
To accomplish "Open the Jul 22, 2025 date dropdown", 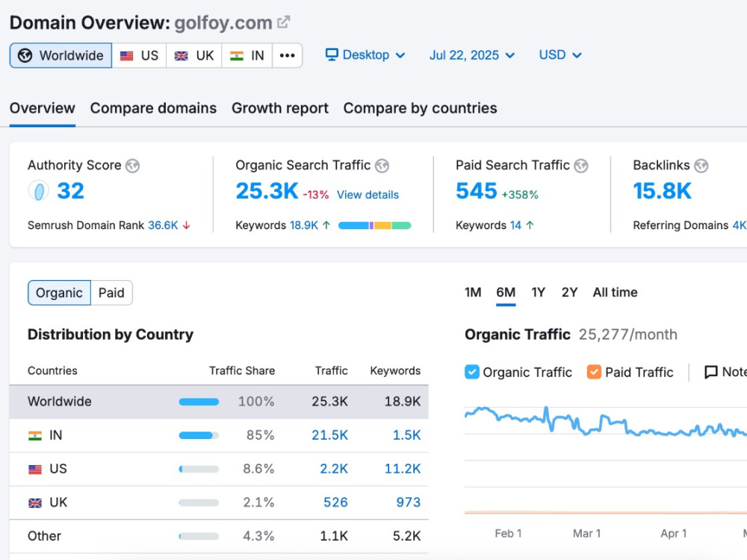I will pos(472,55).
